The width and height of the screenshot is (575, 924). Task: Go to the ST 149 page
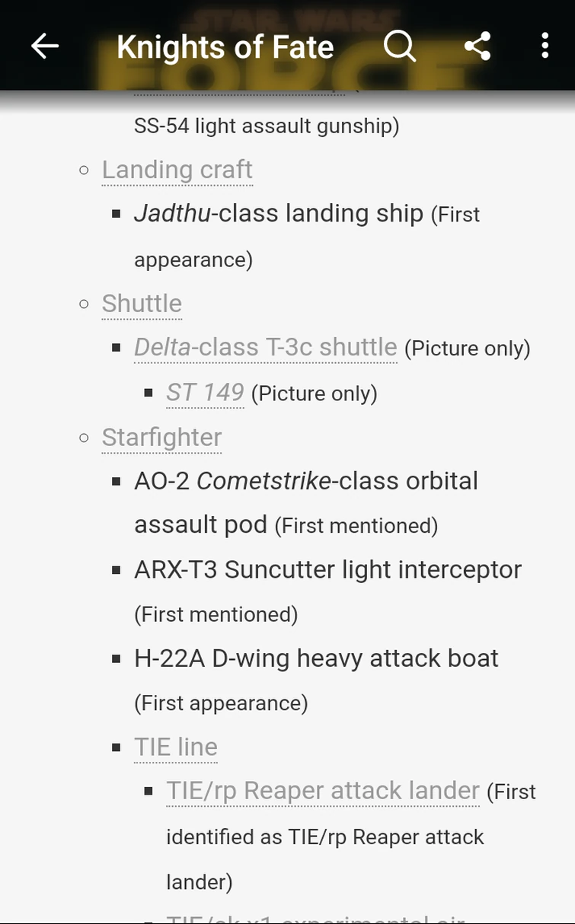point(205,392)
